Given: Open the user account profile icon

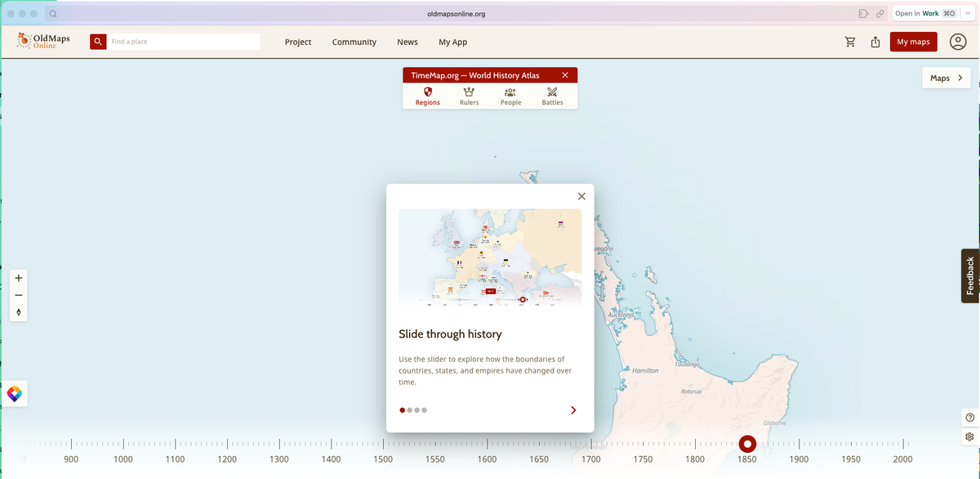Looking at the screenshot, I should (958, 42).
